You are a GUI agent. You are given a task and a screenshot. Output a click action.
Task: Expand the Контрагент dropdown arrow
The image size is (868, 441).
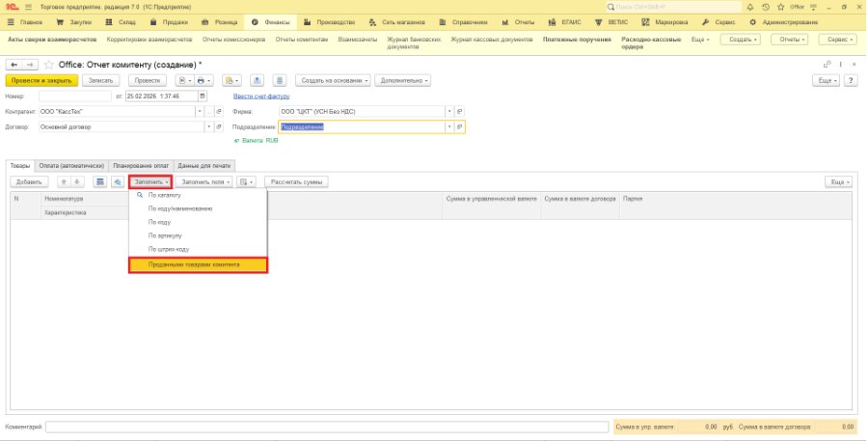coord(200,111)
